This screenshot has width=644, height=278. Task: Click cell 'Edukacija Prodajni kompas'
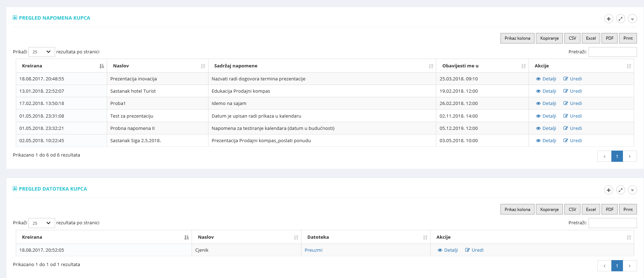[x=322, y=91]
